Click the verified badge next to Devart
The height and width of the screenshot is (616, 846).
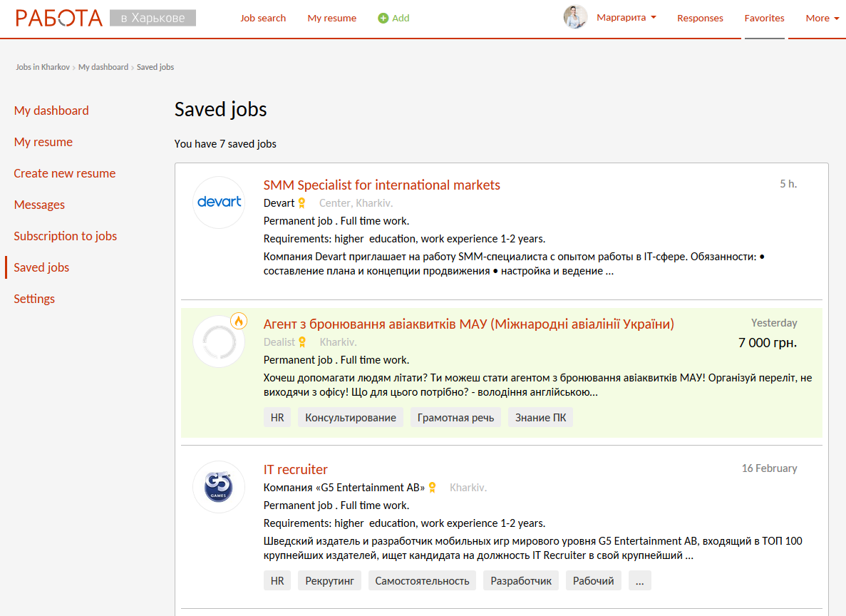click(302, 203)
